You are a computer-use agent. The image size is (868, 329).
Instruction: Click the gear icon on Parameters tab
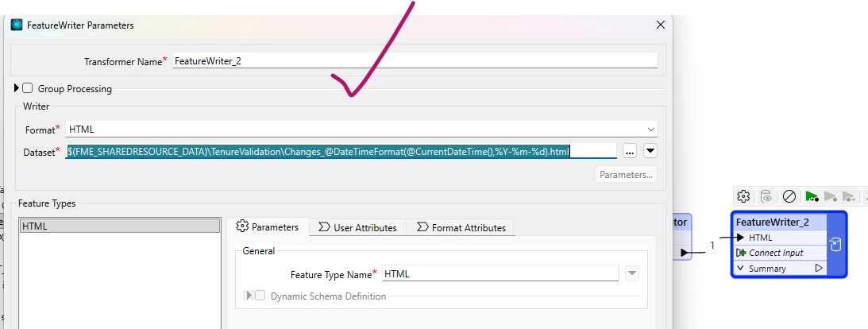pos(242,226)
